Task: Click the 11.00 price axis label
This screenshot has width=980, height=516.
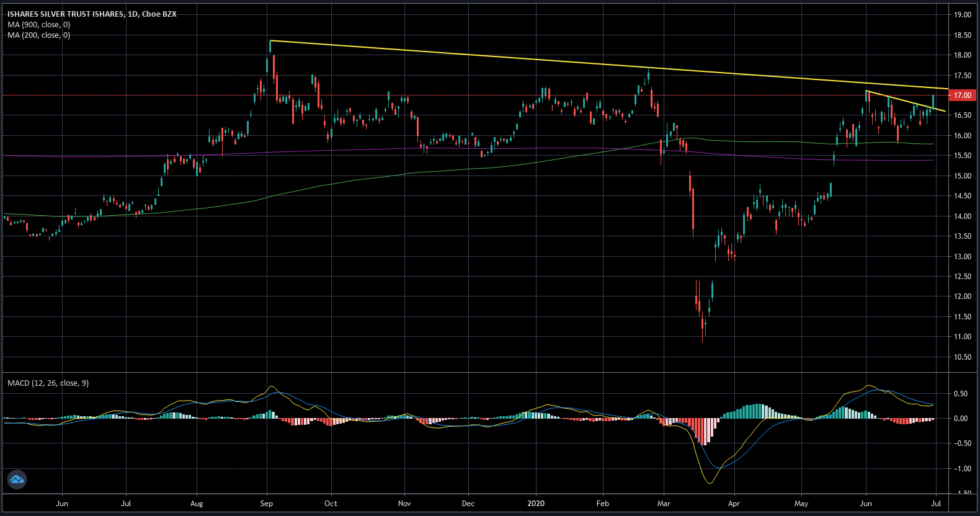Action: [x=963, y=337]
